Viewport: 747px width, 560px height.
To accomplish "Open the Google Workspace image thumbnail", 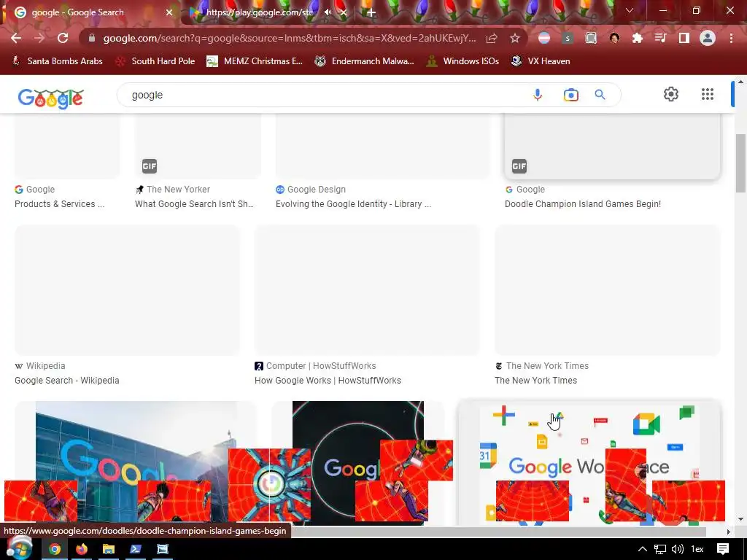I will (589, 464).
